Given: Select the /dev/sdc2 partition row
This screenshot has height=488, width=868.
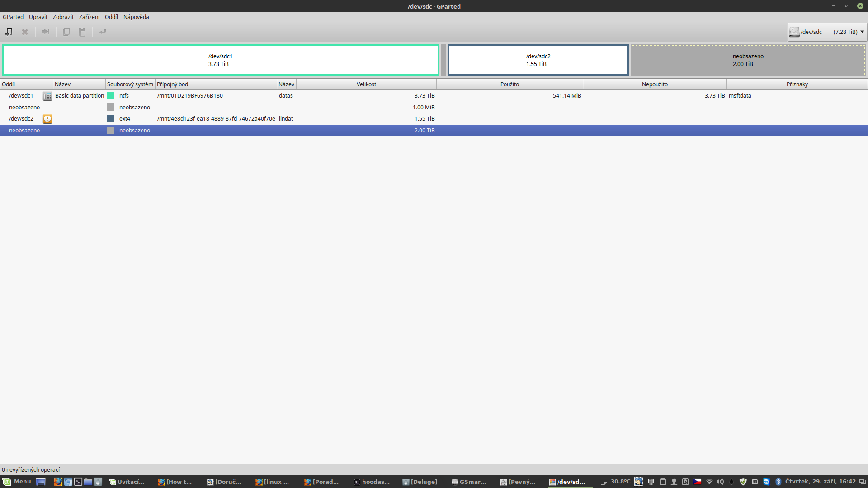Looking at the screenshot, I should coord(434,119).
